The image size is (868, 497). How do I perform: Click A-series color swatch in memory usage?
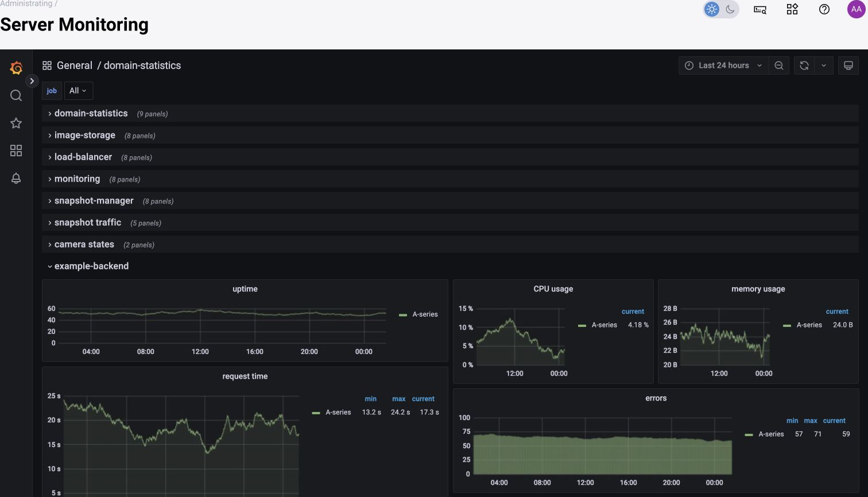click(787, 325)
